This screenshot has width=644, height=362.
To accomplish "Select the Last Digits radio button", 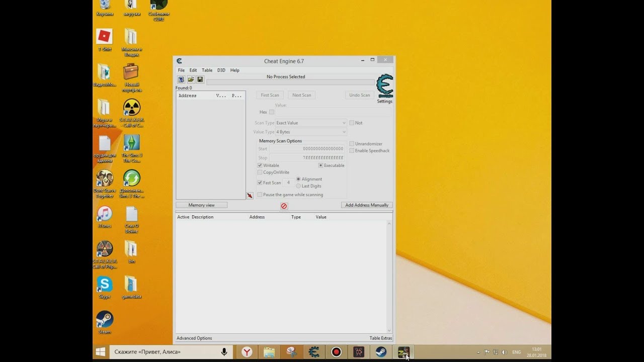I will (x=298, y=186).
